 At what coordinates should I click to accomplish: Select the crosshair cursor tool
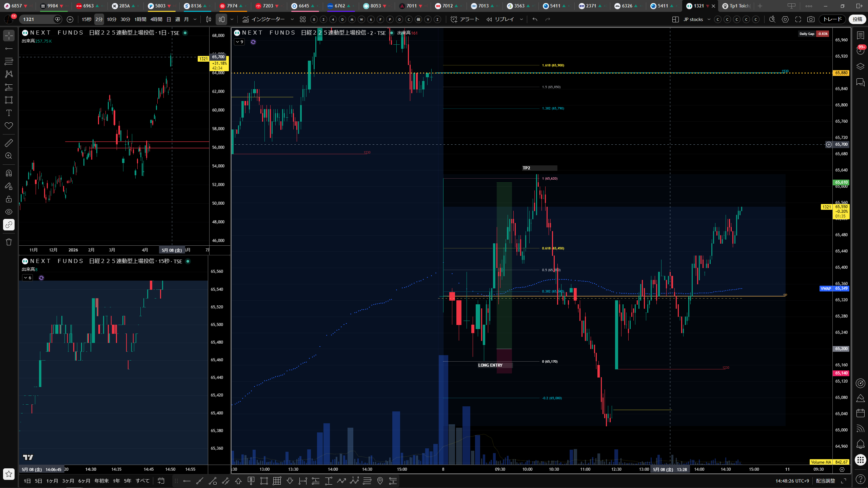(9, 36)
